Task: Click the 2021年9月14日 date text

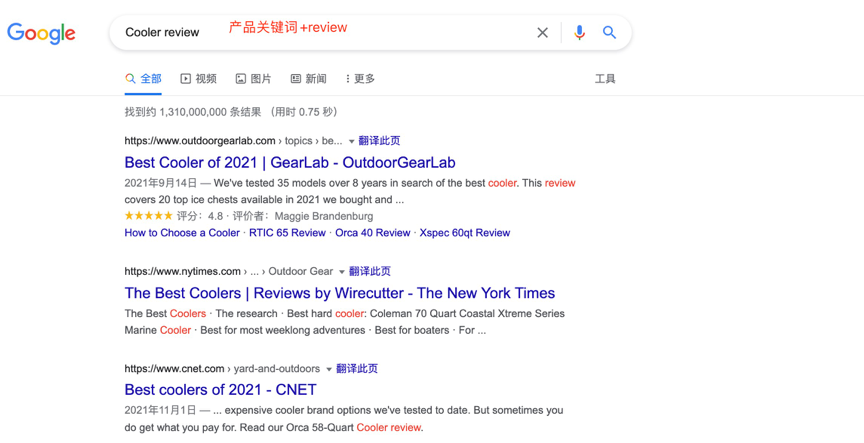Action: 160,183
